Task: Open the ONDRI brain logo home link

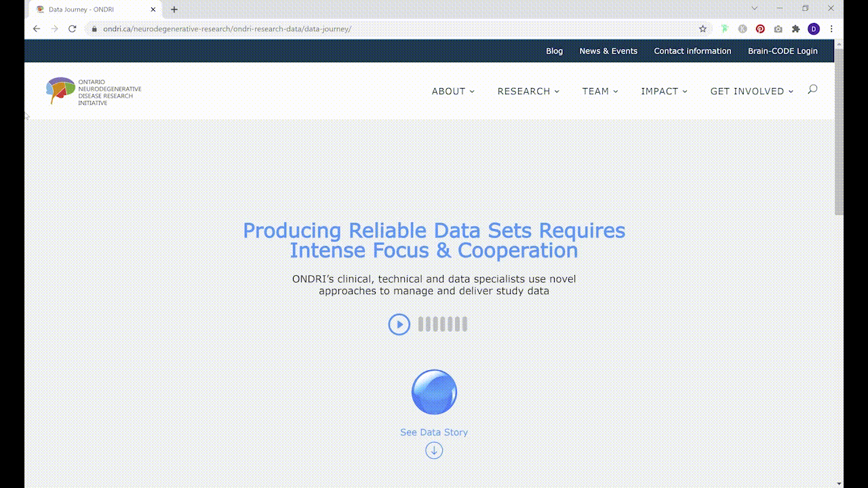Action: click(94, 91)
